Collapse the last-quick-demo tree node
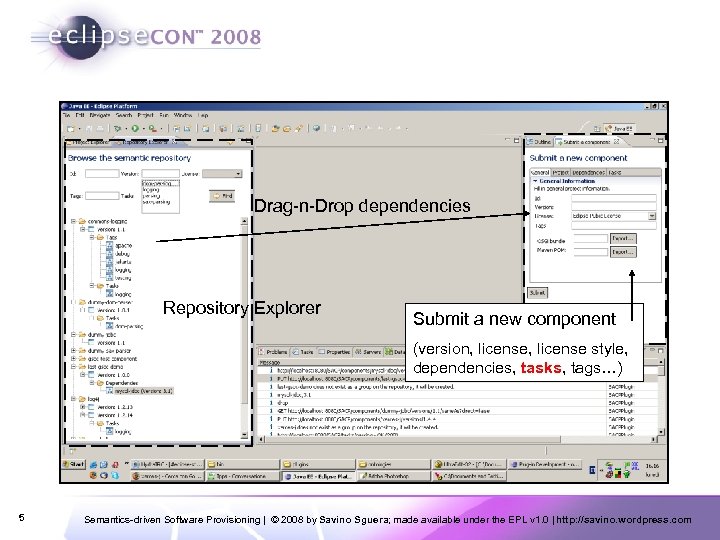720x540 pixels. pos(73,367)
